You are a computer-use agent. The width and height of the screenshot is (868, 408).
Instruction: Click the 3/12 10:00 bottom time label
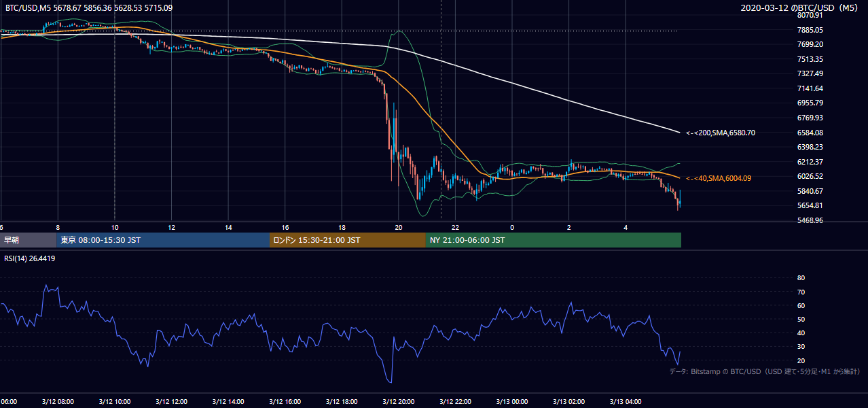[114, 401]
